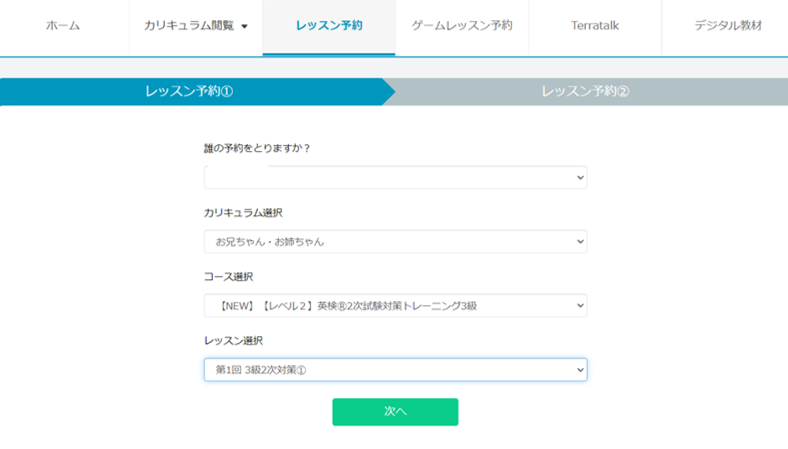Viewport: 788px width, 449px height.
Task: Go to the ゲームレッスン予約 tab
Action: coord(461,25)
